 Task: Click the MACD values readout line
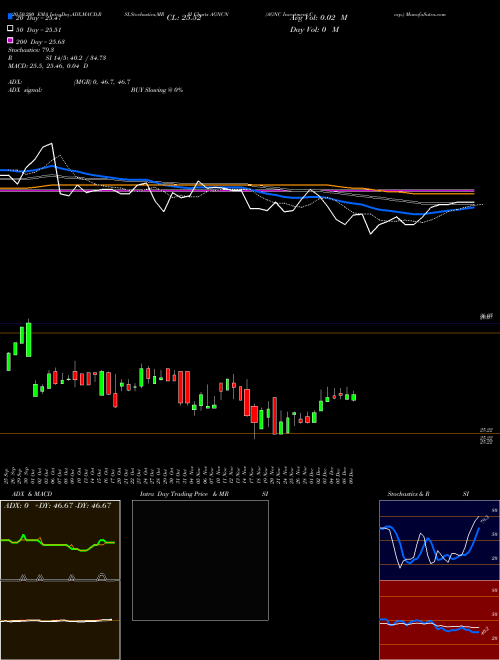click(48, 66)
